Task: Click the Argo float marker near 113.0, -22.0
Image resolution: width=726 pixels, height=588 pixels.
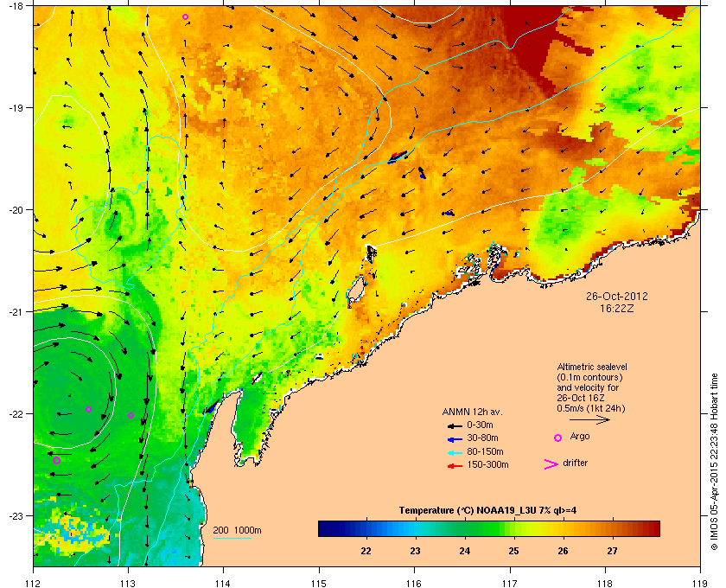Action: click(x=131, y=416)
